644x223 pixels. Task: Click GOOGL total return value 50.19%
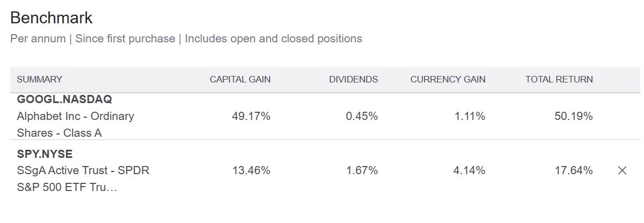tap(574, 116)
